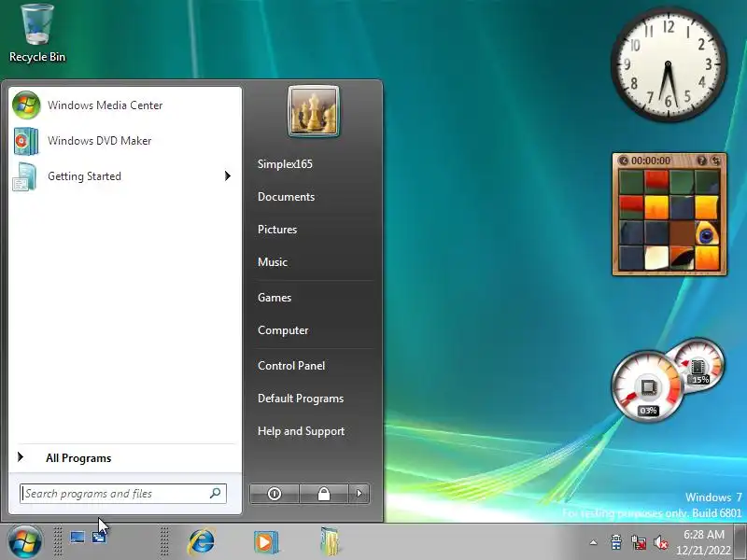Image resolution: width=747 pixels, height=560 pixels.
Task: Click Switch between windows quick launch icon
Action: (99, 538)
